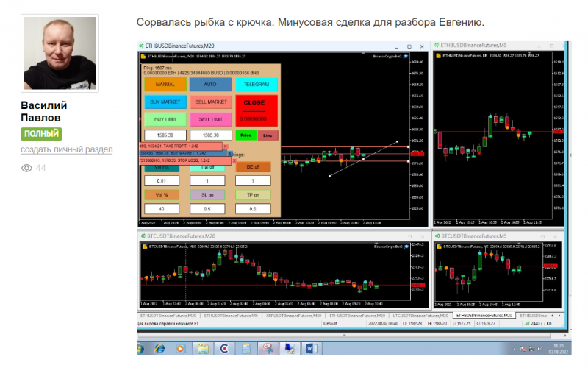Screen dimensions: 588x368
Task: Switch trading panel to AUTO mode
Action: point(210,84)
